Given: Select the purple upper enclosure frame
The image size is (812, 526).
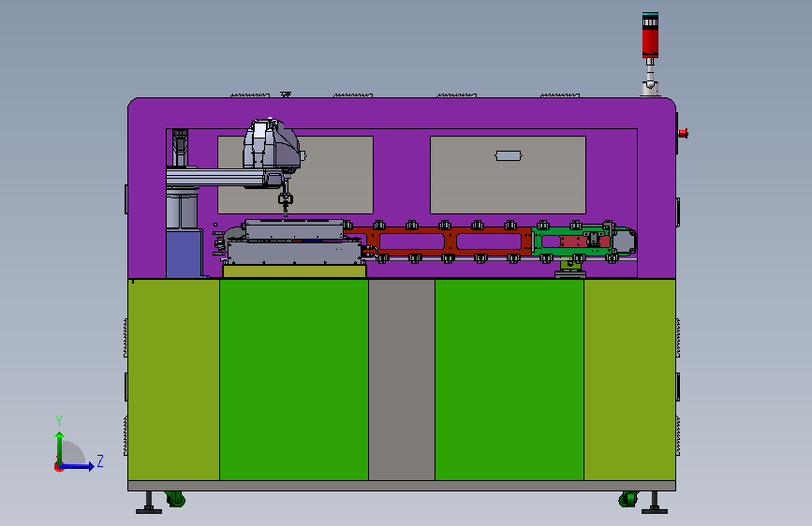Looking at the screenshot, I should pos(402,113).
